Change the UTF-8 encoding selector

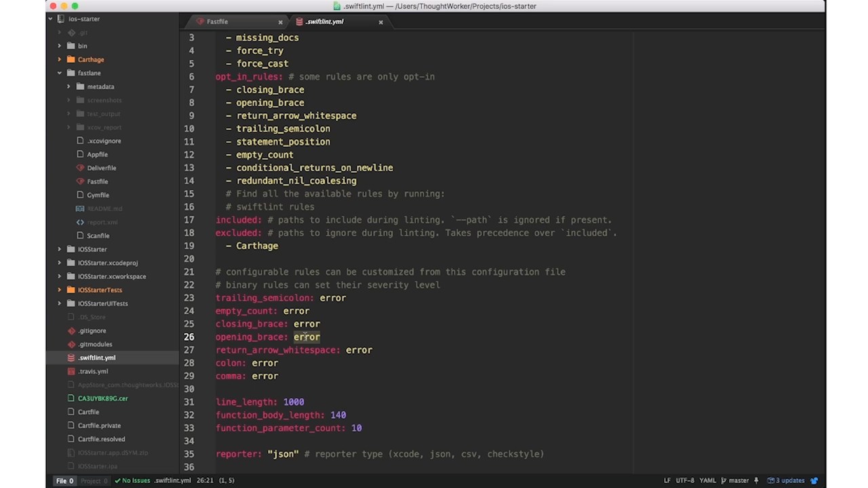tap(685, 481)
